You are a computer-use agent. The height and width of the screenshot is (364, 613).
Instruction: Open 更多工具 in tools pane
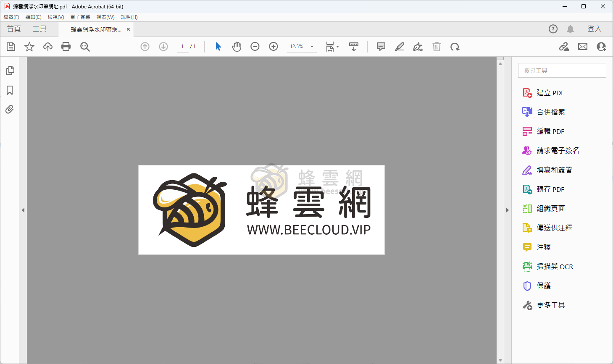pos(544,305)
